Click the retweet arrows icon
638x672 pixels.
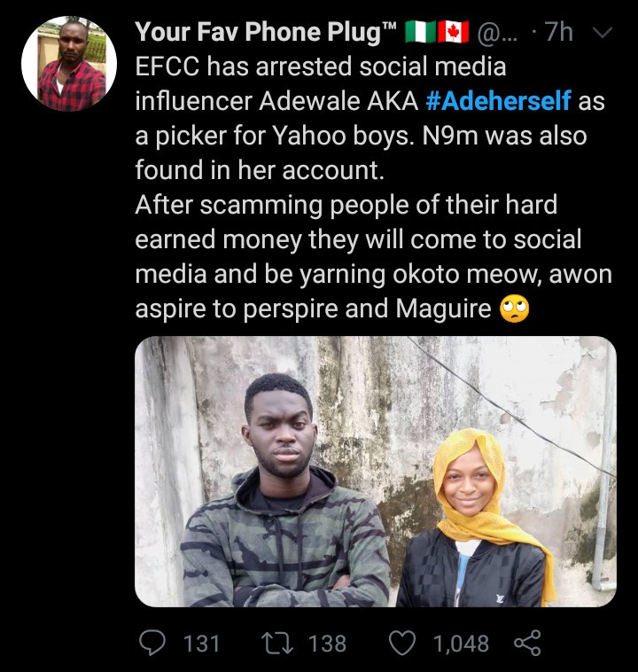pyautogui.click(x=281, y=643)
